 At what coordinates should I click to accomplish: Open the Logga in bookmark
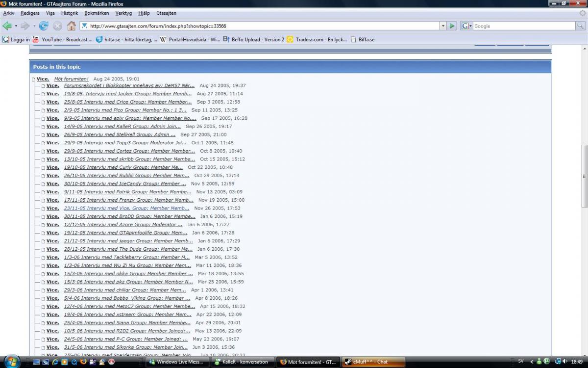(x=16, y=39)
